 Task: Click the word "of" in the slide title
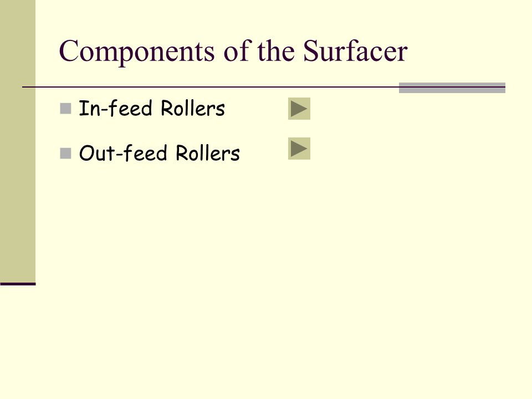click(x=238, y=51)
